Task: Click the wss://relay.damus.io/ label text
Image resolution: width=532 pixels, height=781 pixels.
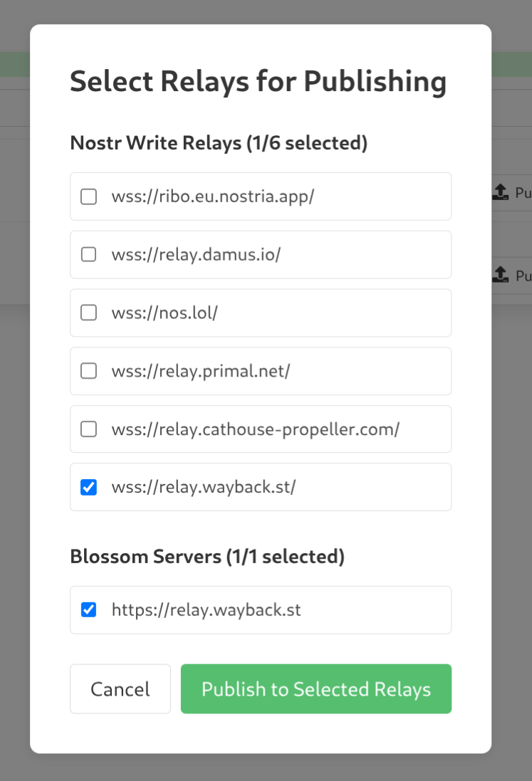Action: point(196,254)
